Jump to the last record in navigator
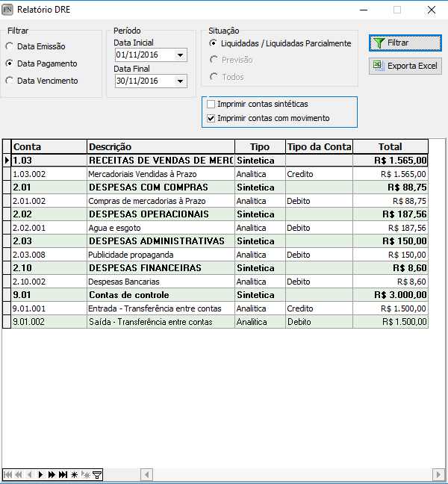The image size is (448, 484). [x=63, y=474]
